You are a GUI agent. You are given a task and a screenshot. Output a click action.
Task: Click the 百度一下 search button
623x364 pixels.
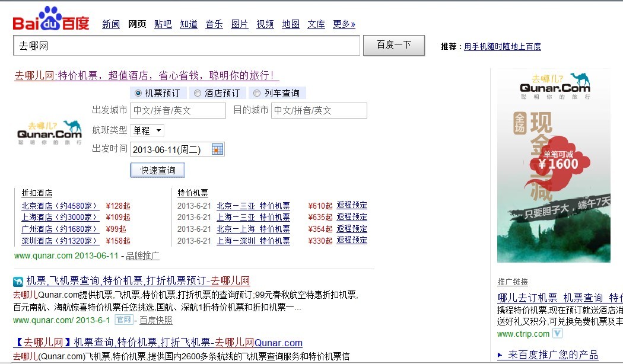tap(394, 45)
